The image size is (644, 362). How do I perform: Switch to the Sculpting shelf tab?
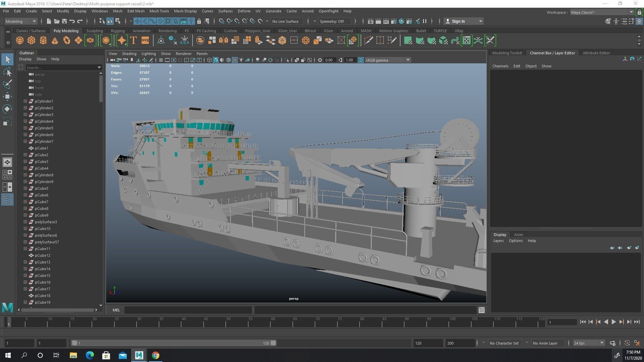click(x=95, y=31)
